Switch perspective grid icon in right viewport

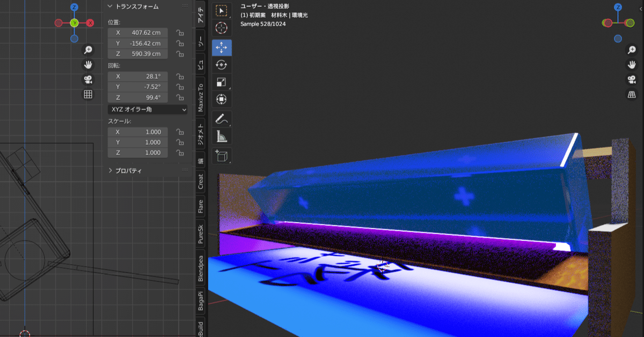[x=632, y=94]
